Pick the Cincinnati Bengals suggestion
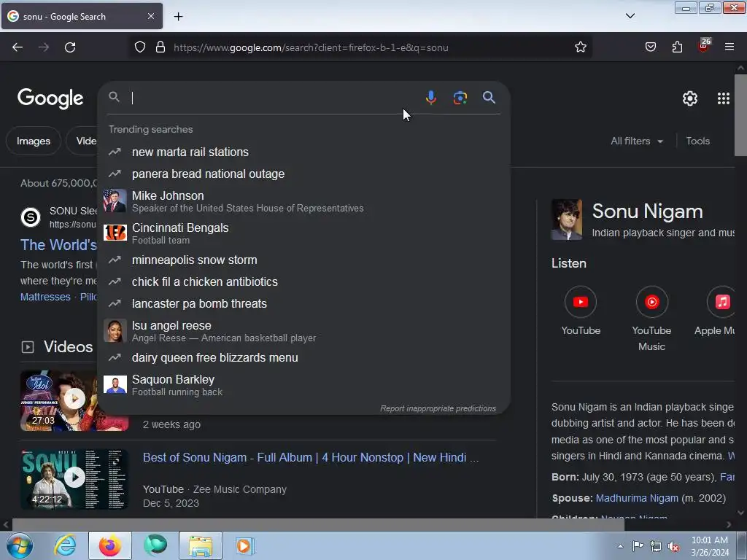747x560 pixels. [x=303, y=233]
